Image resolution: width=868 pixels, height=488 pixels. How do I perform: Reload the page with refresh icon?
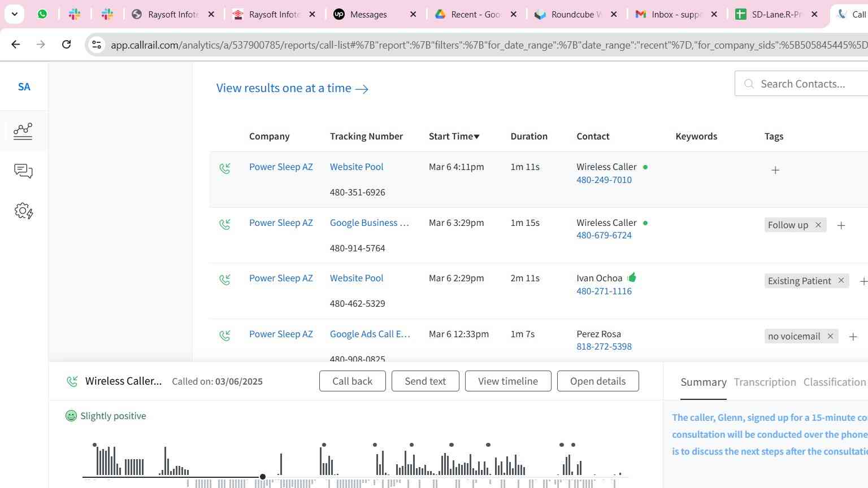pos(66,44)
